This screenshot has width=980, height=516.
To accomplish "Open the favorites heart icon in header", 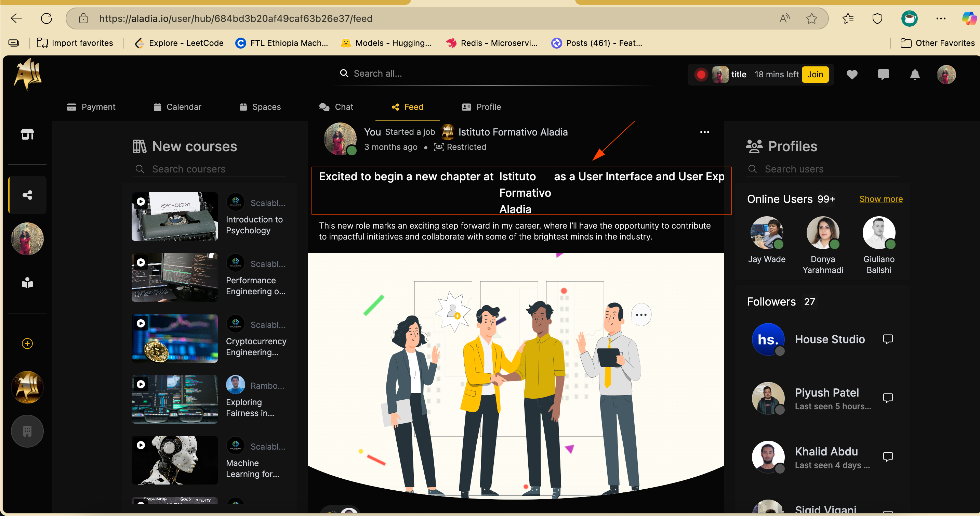I will 852,74.
